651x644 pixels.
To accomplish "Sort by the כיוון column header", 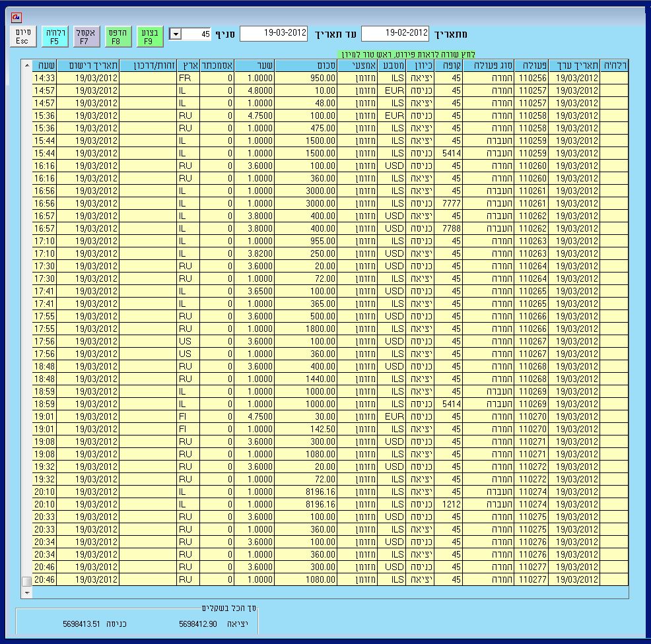I will pos(420,65).
